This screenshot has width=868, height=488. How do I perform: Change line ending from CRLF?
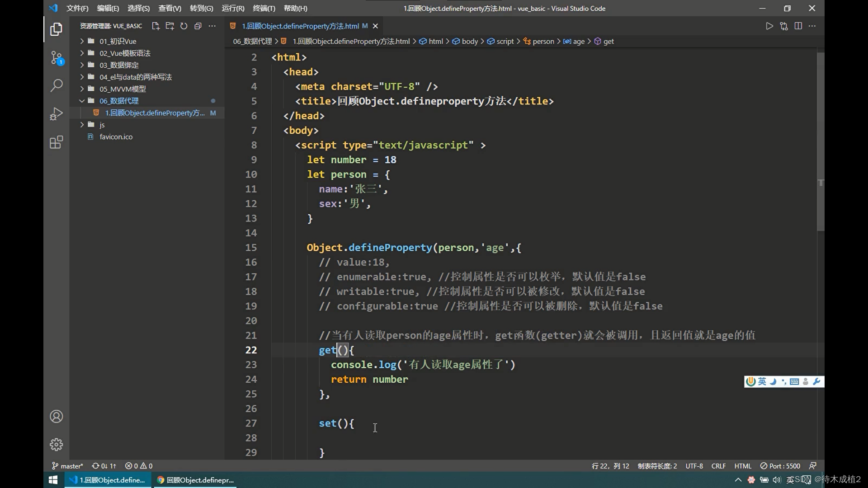(x=718, y=466)
